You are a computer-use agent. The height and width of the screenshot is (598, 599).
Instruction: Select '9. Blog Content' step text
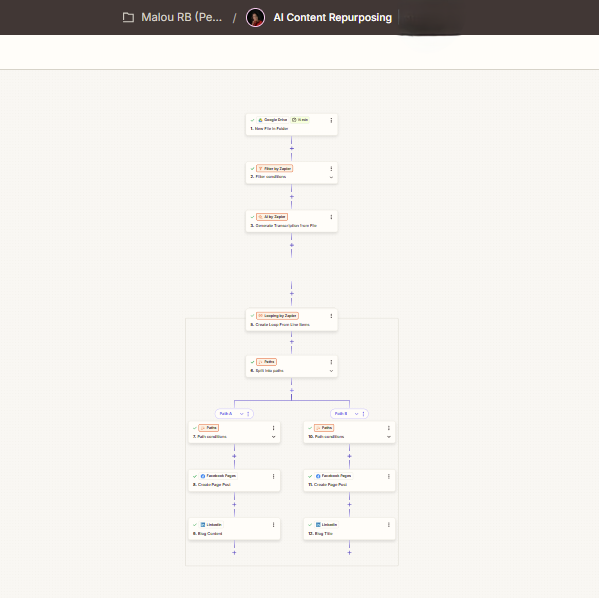(207, 533)
